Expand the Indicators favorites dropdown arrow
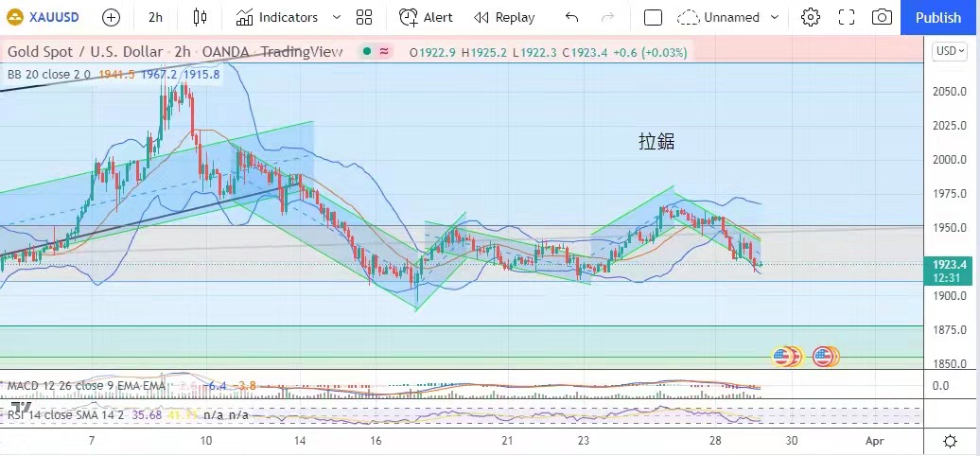 (x=336, y=17)
